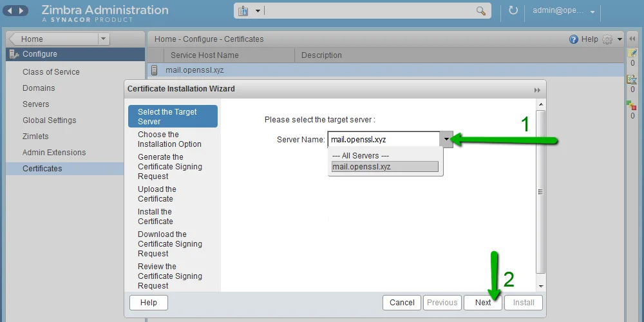The width and height of the screenshot is (644, 322).
Task: Click the forward navigation arrow in header
Action: (x=23, y=11)
